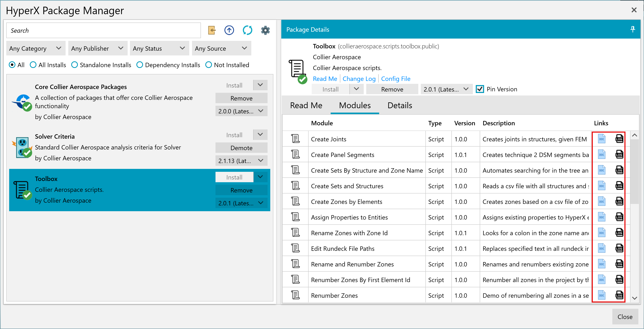
Task: Open LOG link for Create Panel Segments
Action: [x=619, y=154]
